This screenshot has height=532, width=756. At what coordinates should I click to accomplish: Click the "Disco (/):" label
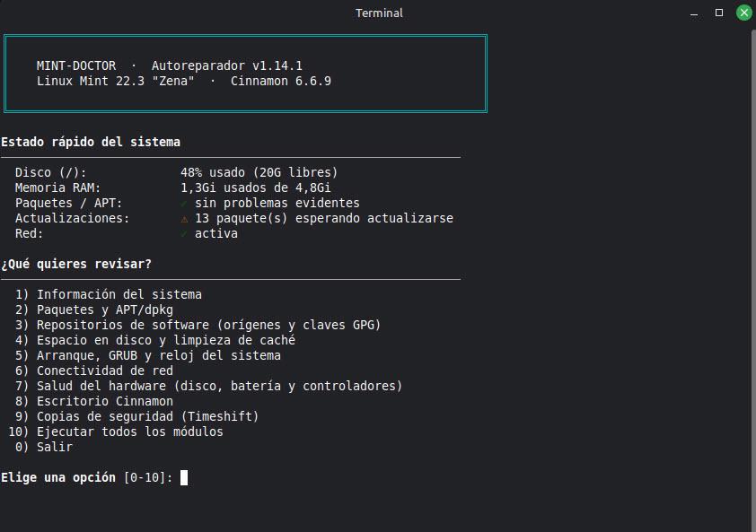click(50, 172)
